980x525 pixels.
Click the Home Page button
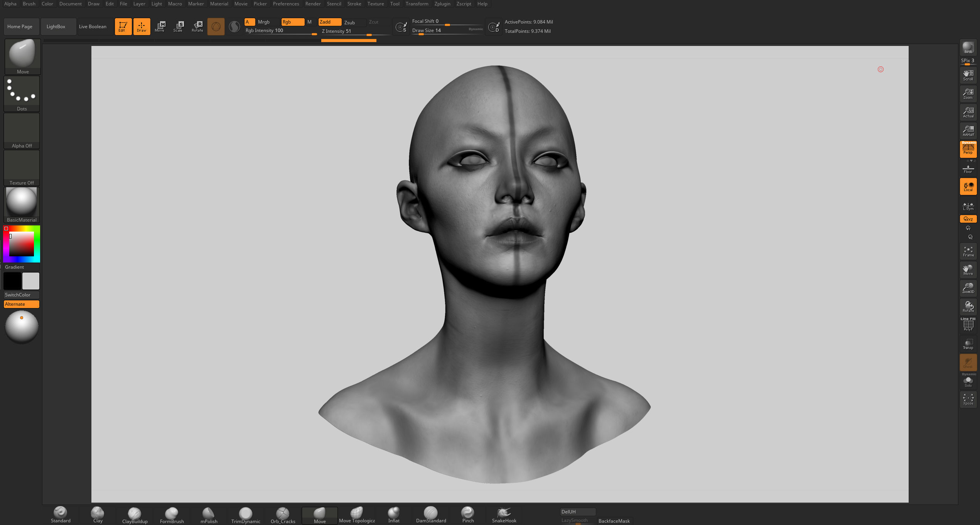point(22,26)
